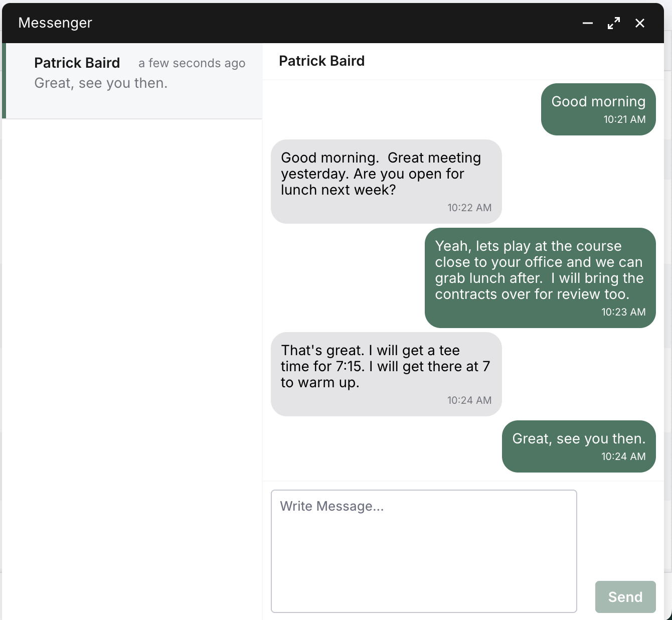Click the 'a few seconds ago' timestamp

coord(192,63)
